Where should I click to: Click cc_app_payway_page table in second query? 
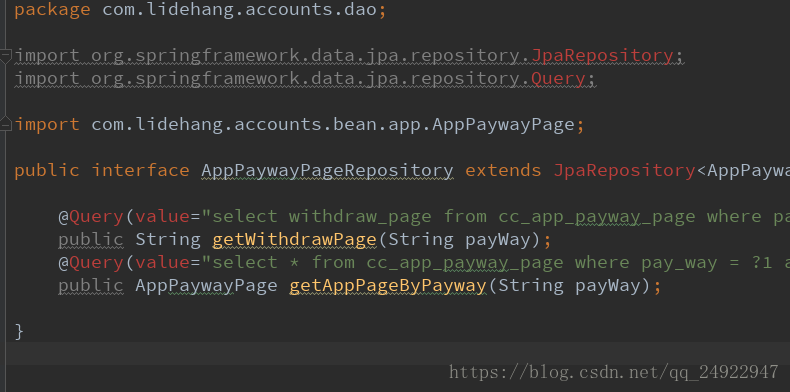coord(465,263)
